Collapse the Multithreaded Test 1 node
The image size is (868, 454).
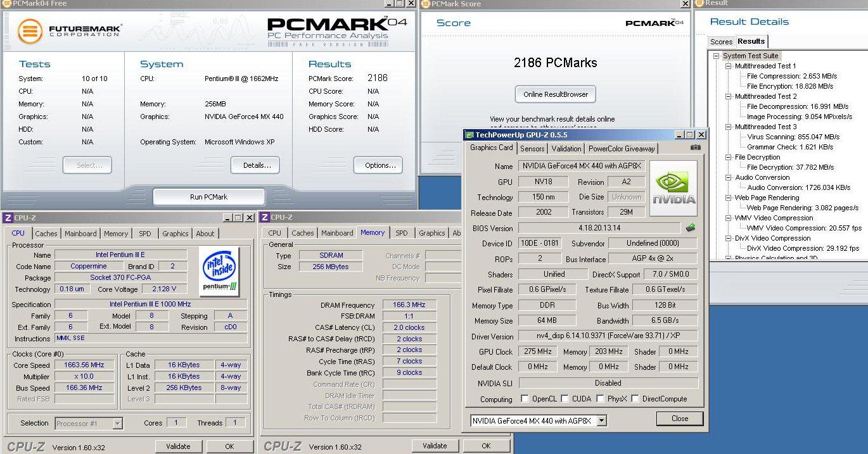pyautogui.click(x=729, y=66)
